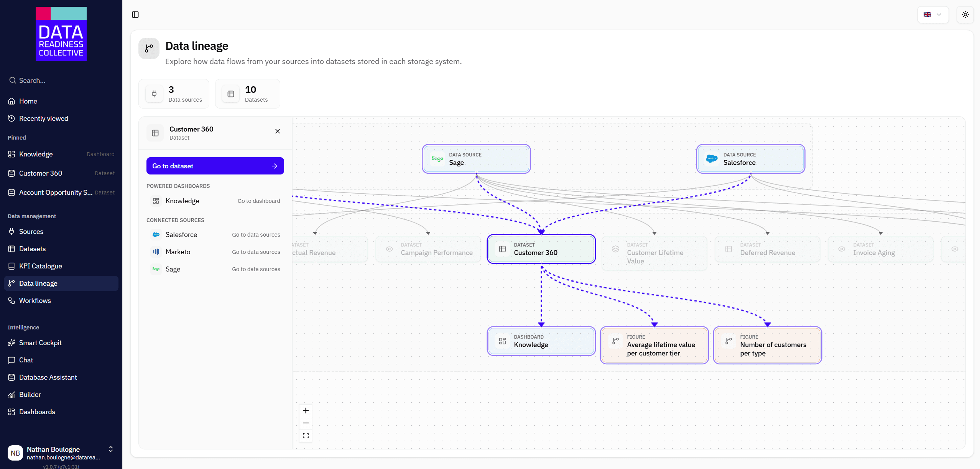Go to Sources page
980x469 pixels.
pyautogui.click(x=61, y=232)
